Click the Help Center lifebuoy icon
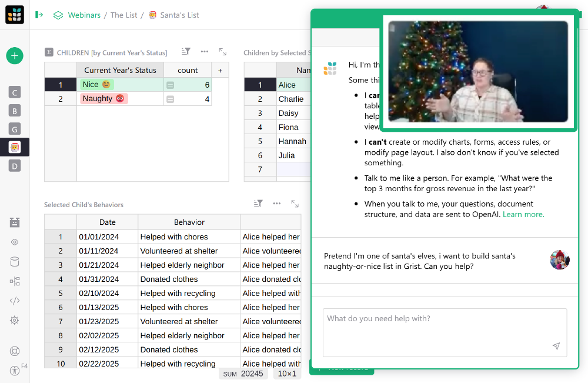 (x=15, y=351)
